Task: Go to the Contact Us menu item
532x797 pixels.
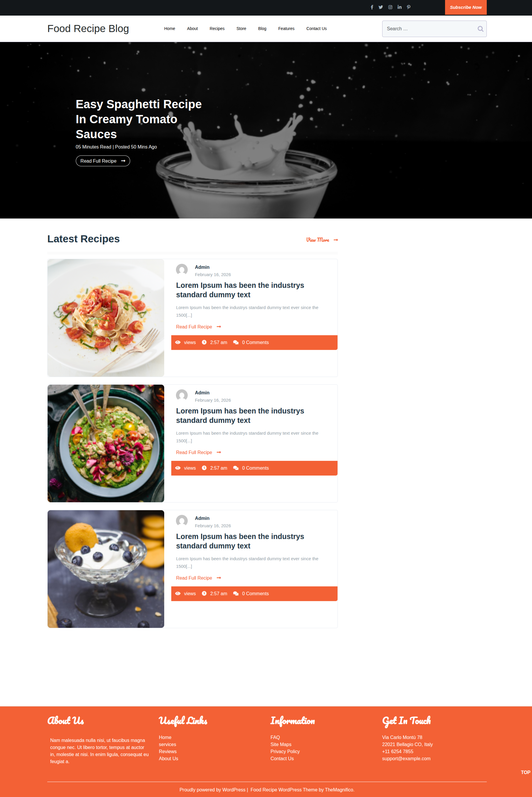Action: tap(316, 29)
